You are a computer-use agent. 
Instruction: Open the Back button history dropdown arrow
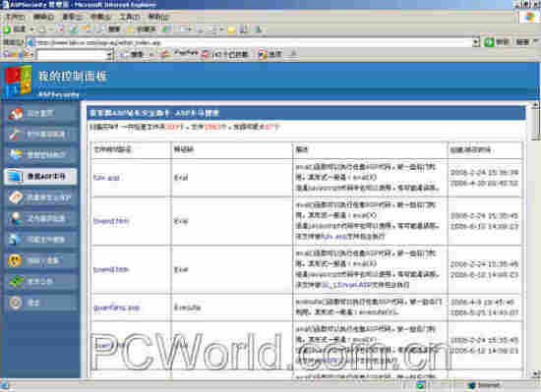(31, 29)
